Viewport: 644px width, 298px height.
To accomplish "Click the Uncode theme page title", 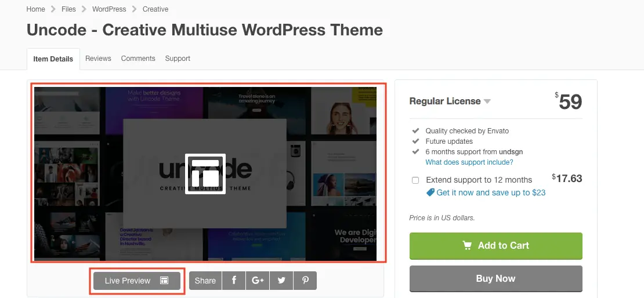I will 205,30.
